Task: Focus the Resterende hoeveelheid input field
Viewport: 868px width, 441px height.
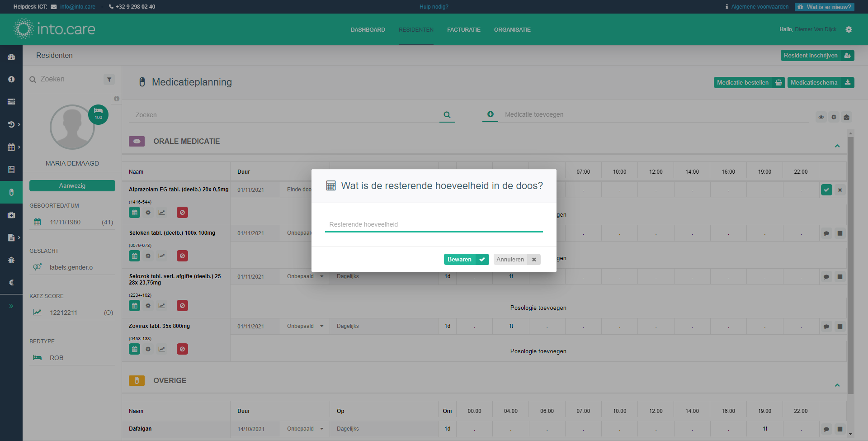Action: coord(434,224)
